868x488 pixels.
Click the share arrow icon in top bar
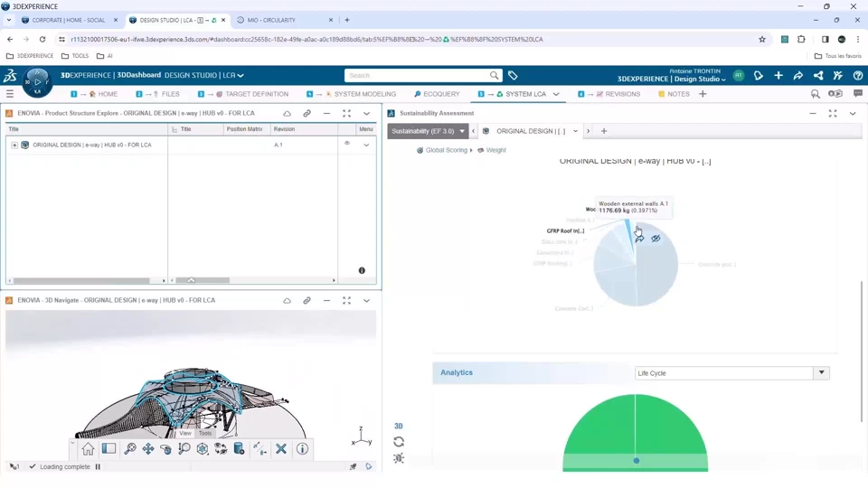coord(798,76)
